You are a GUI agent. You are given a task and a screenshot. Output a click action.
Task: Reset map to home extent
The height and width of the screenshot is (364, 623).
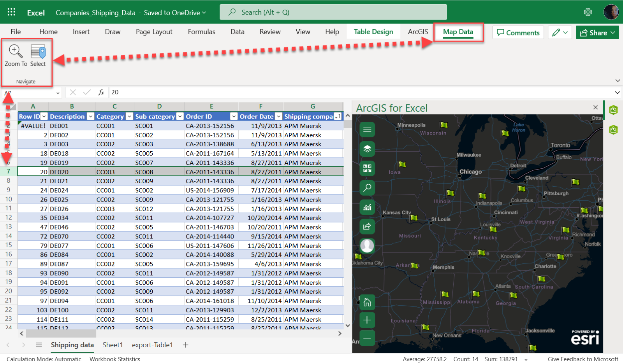[367, 302]
